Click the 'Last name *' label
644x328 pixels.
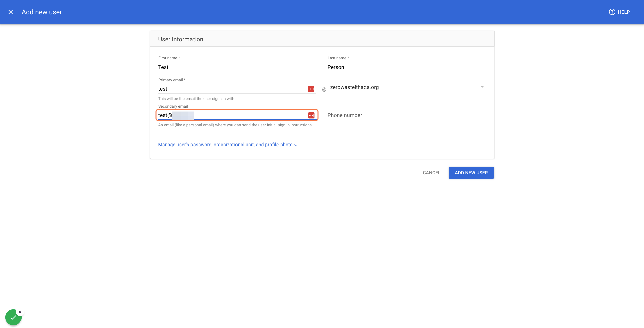338,58
